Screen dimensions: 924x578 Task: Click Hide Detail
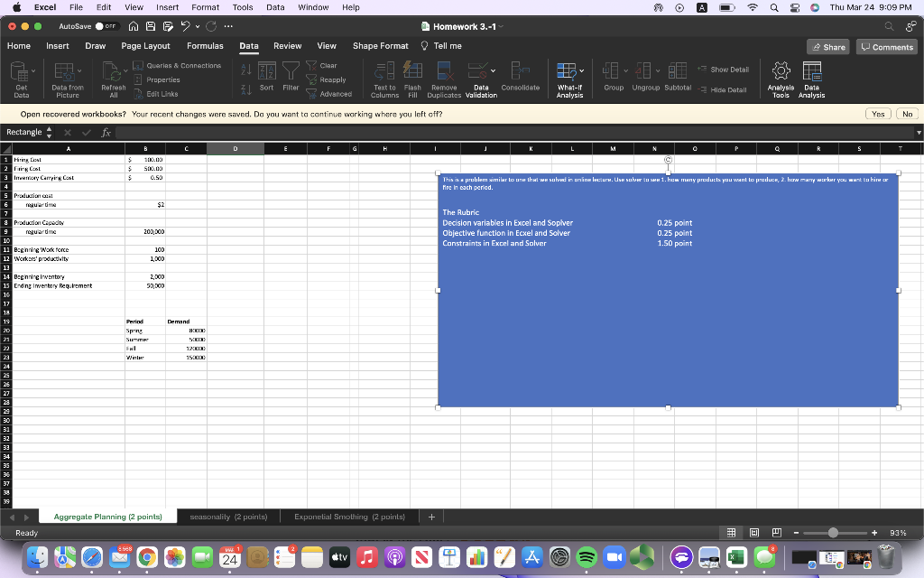(x=722, y=89)
